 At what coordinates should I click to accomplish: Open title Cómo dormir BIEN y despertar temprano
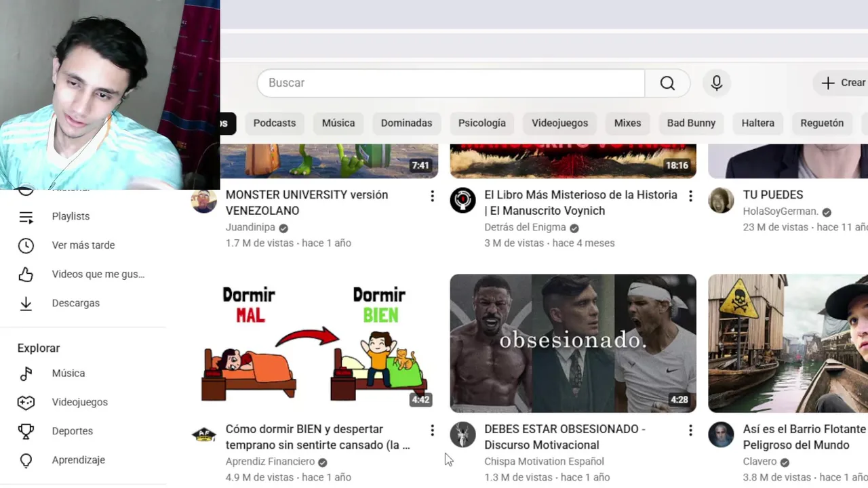(x=317, y=437)
